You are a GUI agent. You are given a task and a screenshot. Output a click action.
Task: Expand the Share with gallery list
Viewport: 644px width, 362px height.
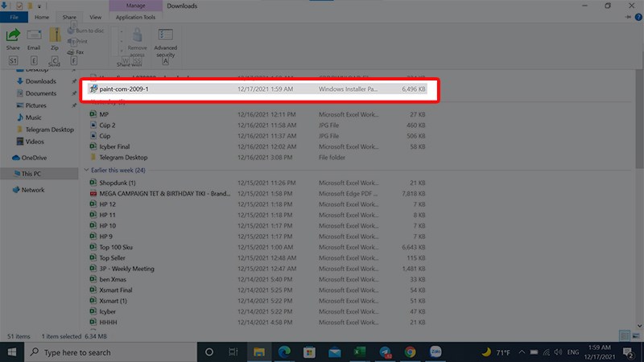122,49
